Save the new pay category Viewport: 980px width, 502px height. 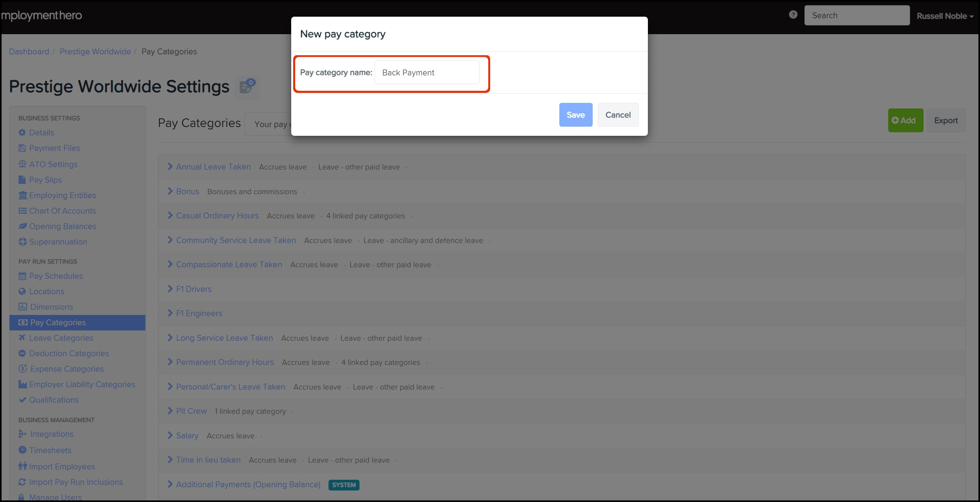[575, 115]
